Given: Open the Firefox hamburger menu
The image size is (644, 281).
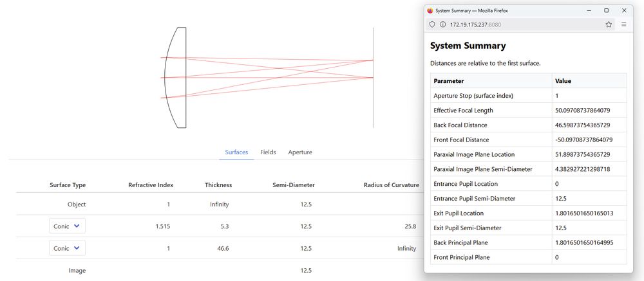Looking at the screenshot, I should tap(624, 24).
